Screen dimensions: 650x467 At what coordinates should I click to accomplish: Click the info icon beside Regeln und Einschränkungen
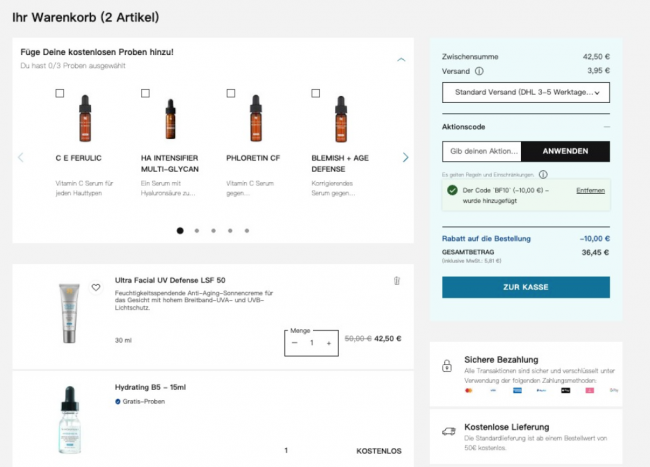pos(542,174)
